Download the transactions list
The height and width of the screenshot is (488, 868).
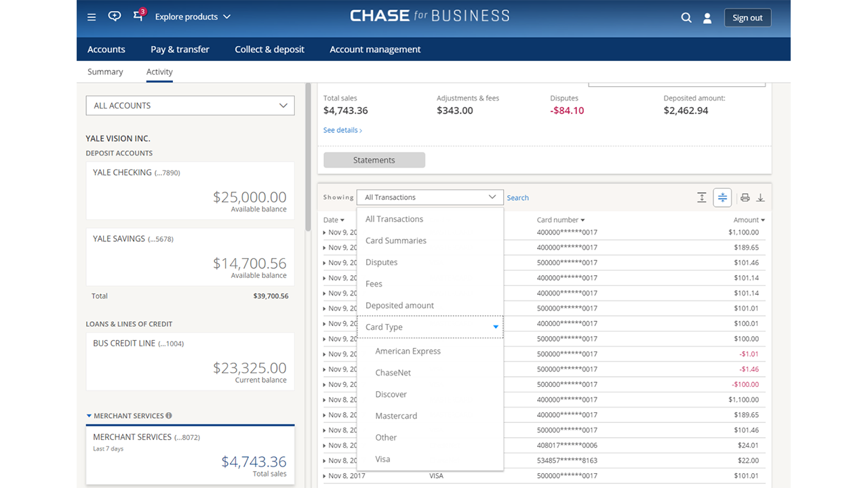pyautogui.click(x=760, y=197)
